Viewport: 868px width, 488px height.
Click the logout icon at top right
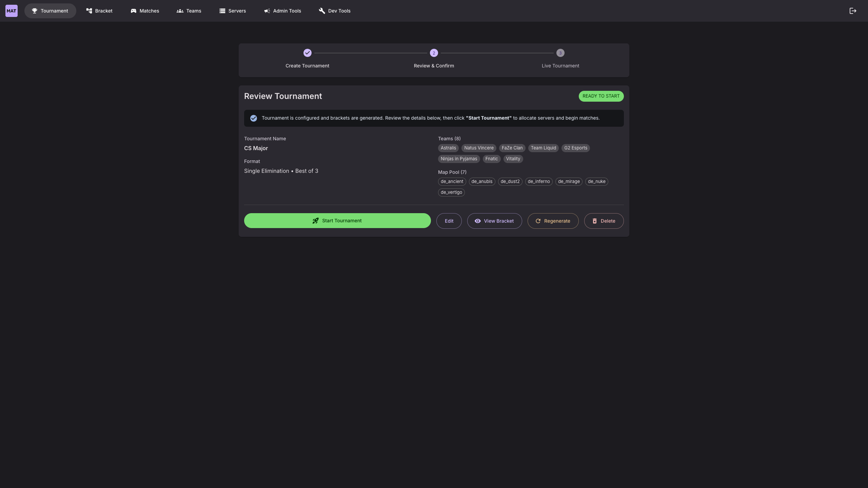pyautogui.click(x=853, y=11)
